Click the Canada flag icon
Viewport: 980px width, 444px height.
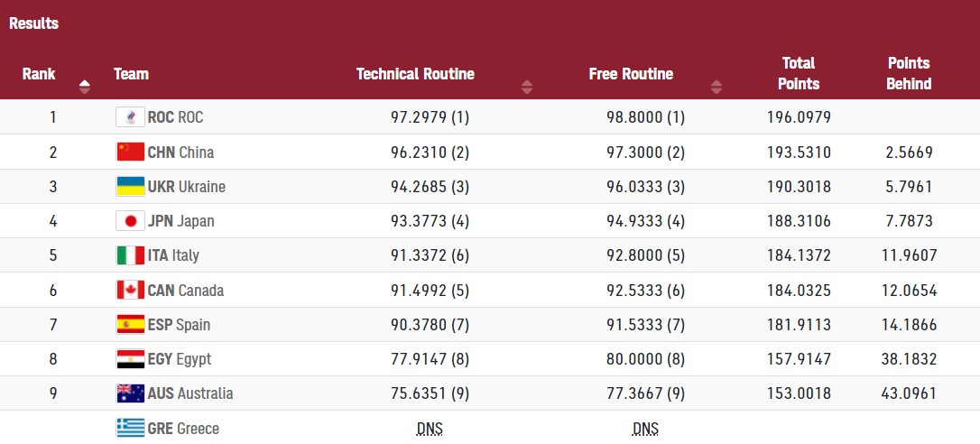click(x=131, y=291)
